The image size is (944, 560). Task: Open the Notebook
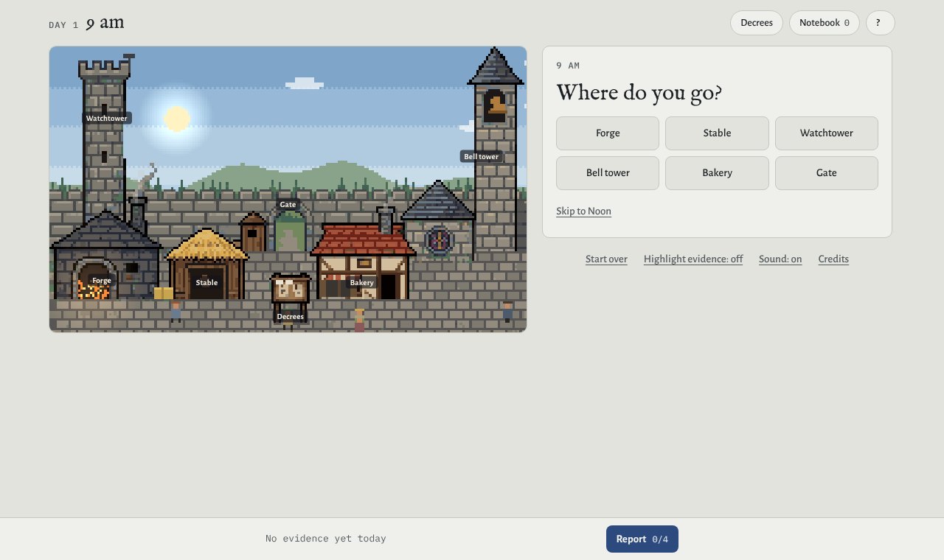pos(825,23)
